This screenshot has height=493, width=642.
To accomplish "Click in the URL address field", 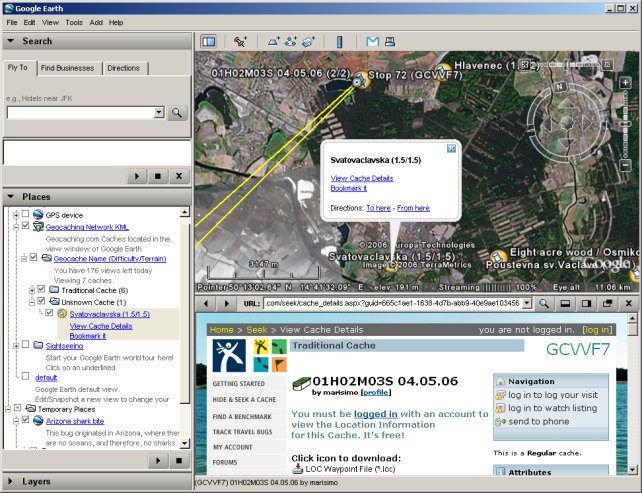I will tap(392, 303).
